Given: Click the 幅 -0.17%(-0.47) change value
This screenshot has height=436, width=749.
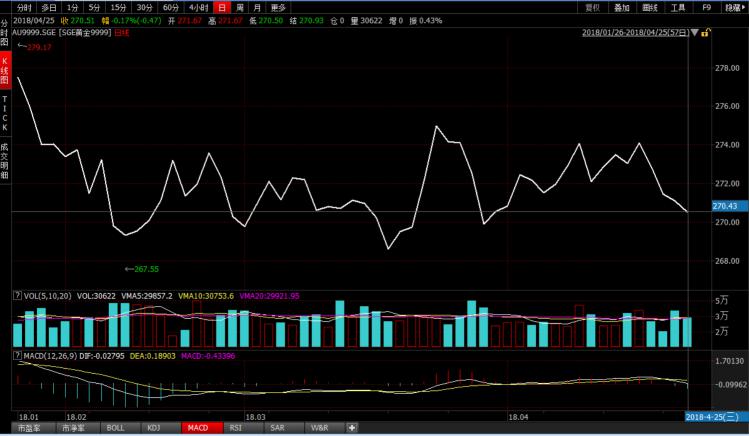Looking at the screenshot, I should pos(132,21).
